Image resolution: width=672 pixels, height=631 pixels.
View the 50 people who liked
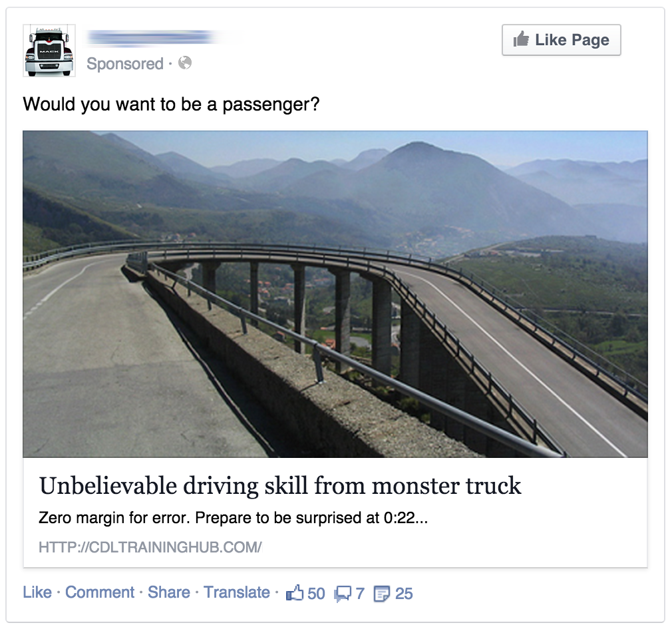pos(316,594)
